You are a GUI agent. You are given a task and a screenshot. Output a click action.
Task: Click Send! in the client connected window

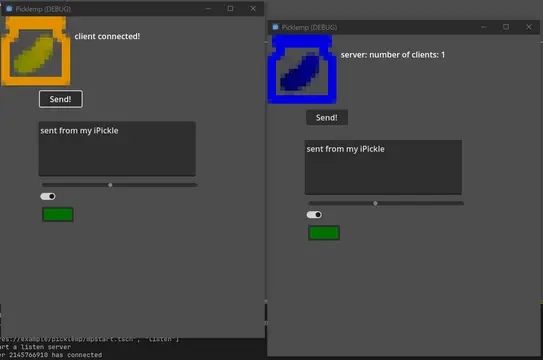pos(61,99)
